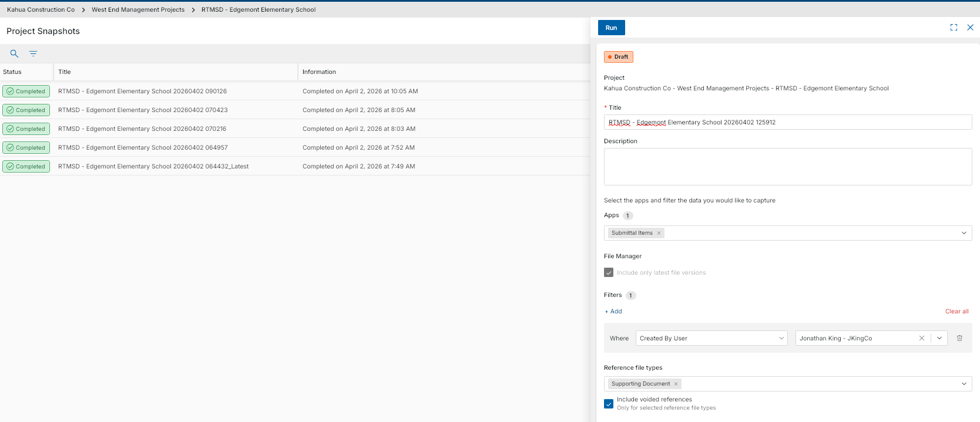This screenshot has height=422, width=980.
Task: Delete the Created By User filter row
Action: [959, 338]
